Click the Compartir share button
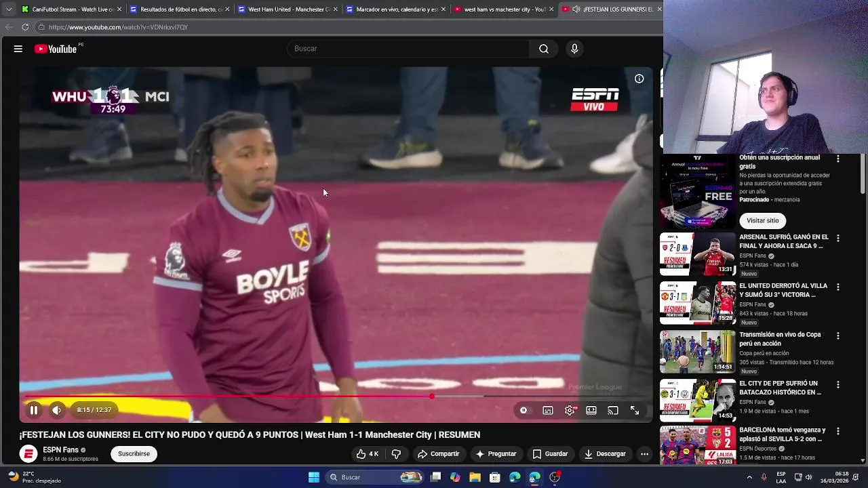 438,453
